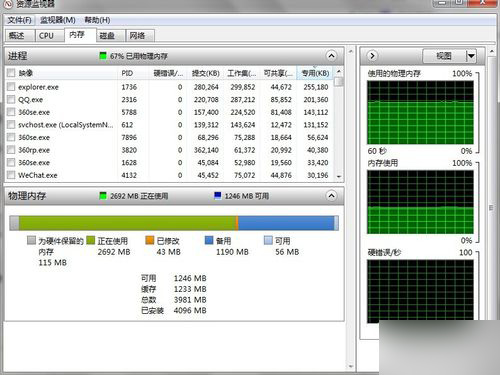Click the main pane scroll-down arrow
Viewport: 500px width, 375px height.
tap(350, 366)
